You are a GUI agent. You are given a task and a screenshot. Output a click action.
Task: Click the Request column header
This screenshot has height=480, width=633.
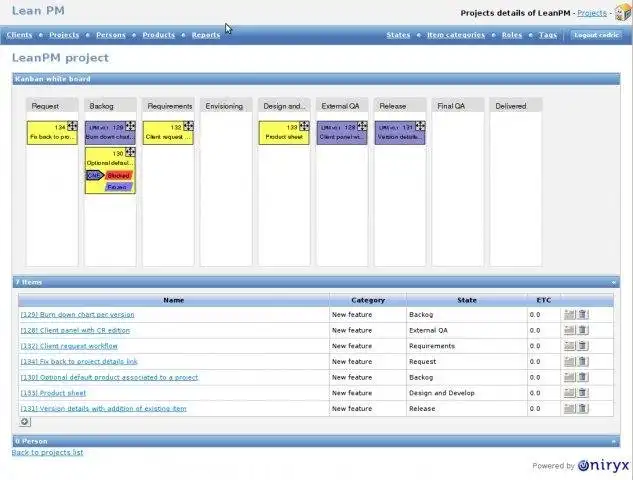tap(52, 106)
